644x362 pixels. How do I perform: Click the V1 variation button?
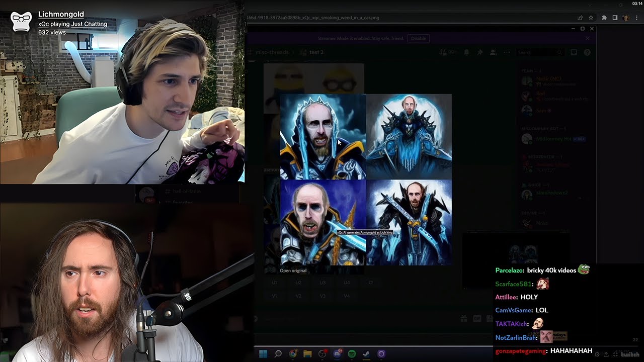click(274, 296)
